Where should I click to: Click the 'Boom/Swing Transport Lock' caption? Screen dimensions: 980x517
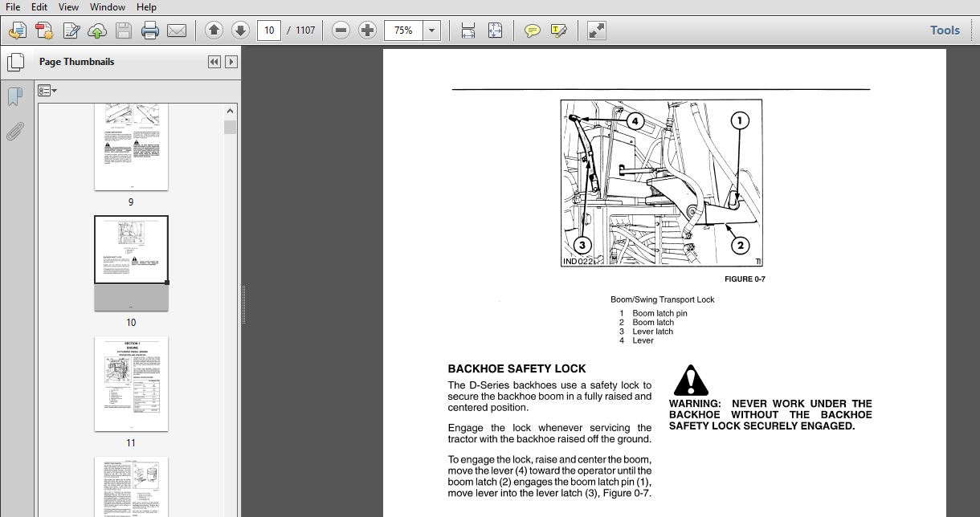(x=662, y=299)
